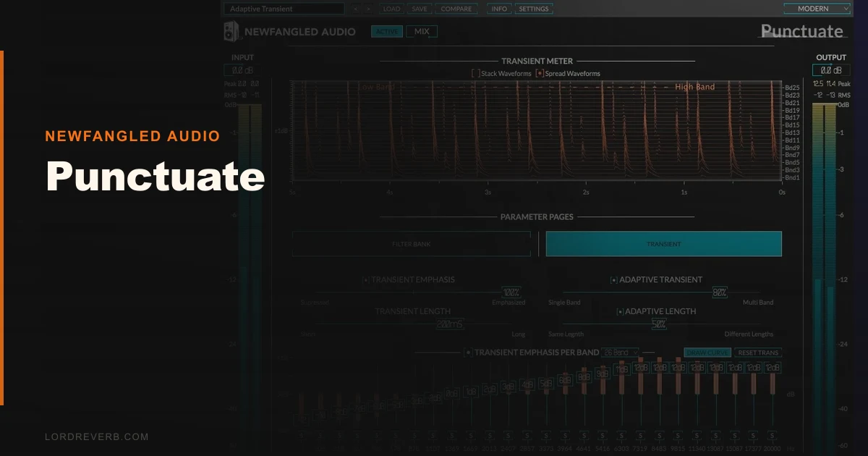Switch to the TRANSIENT parameter page
Screen dimensions: 868x456
[x=664, y=244]
